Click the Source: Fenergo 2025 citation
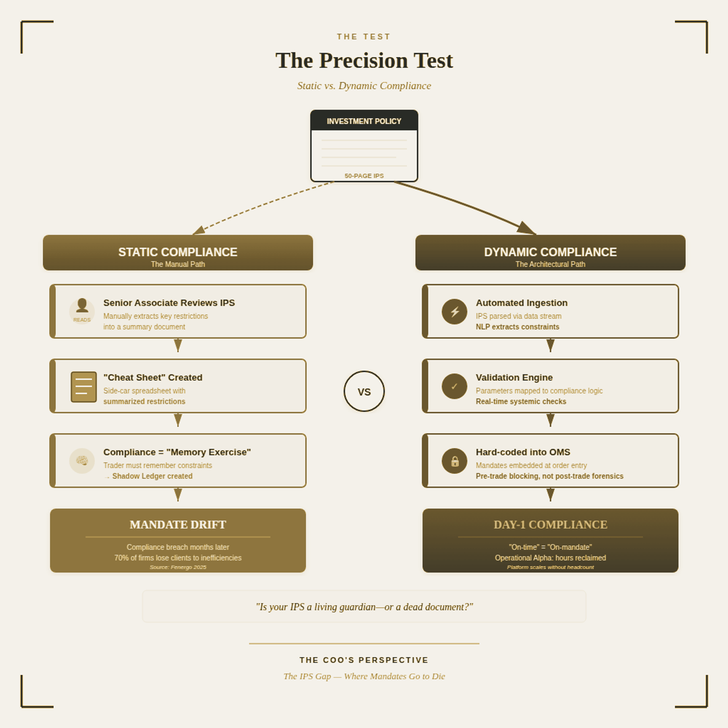The width and height of the screenshot is (728, 728). tap(178, 567)
